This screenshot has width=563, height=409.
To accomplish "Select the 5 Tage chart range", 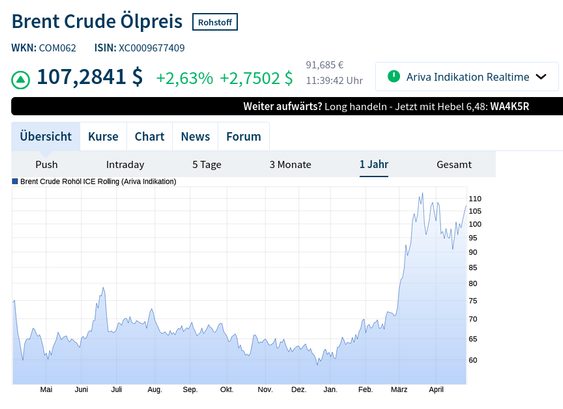I will [206, 164].
